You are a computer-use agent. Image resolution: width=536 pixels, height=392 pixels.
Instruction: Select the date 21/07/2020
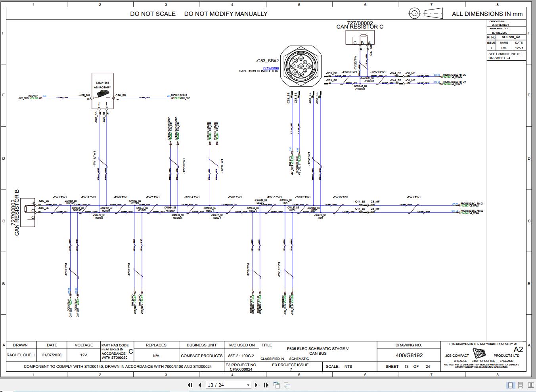(52, 355)
